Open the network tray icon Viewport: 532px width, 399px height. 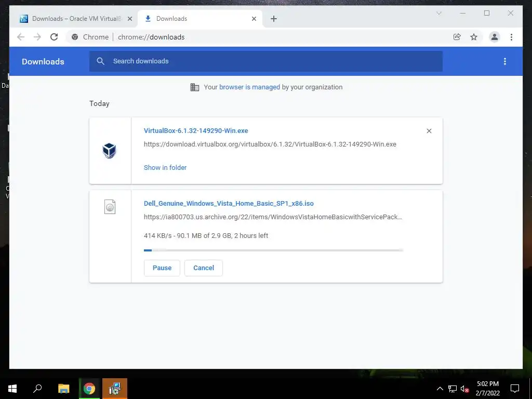pyautogui.click(x=453, y=389)
